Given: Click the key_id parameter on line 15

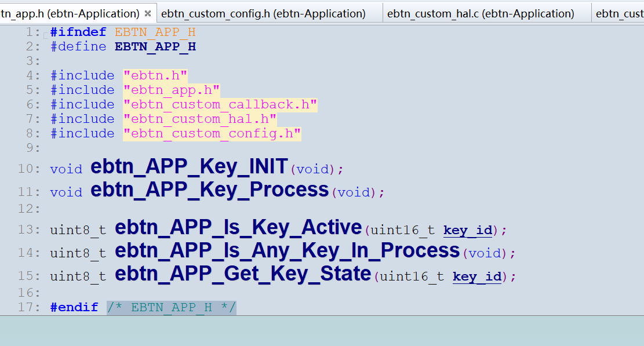Looking at the screenshot, I should pyautogui.click(x=477, y=276).
